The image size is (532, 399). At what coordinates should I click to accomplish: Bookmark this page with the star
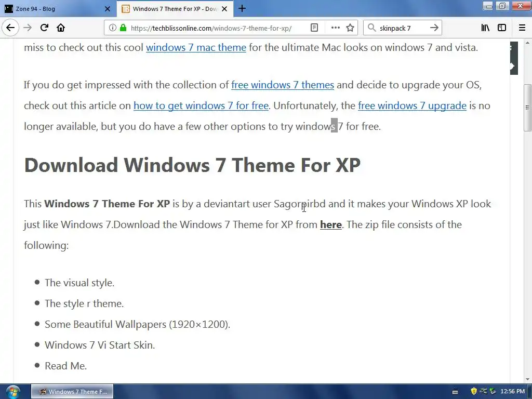350,28
